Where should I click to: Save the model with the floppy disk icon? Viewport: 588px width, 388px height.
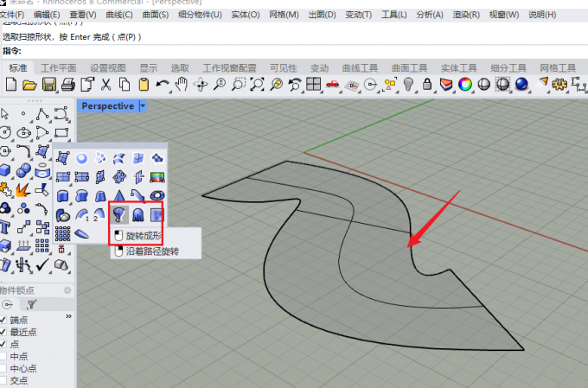48,85
